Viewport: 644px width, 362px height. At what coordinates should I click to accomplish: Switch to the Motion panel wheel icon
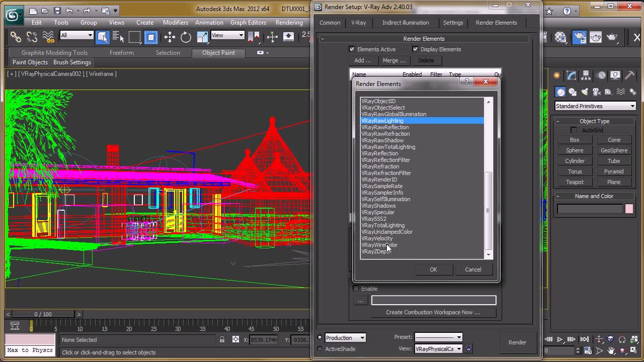[x=601, y=75]
